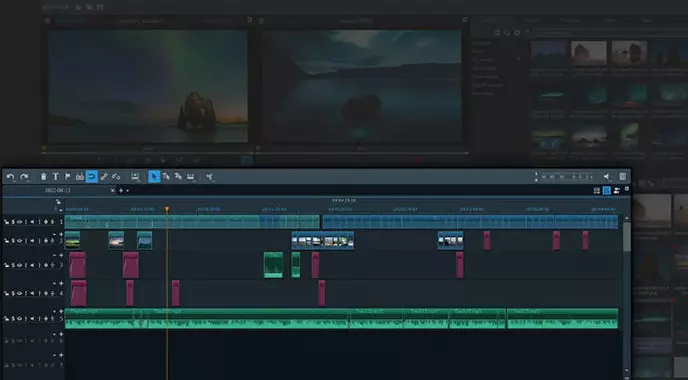Expand track 4 height with plus
Image resolution: width=688 pixels, height=380 pixels.
(x=61, y=283)
